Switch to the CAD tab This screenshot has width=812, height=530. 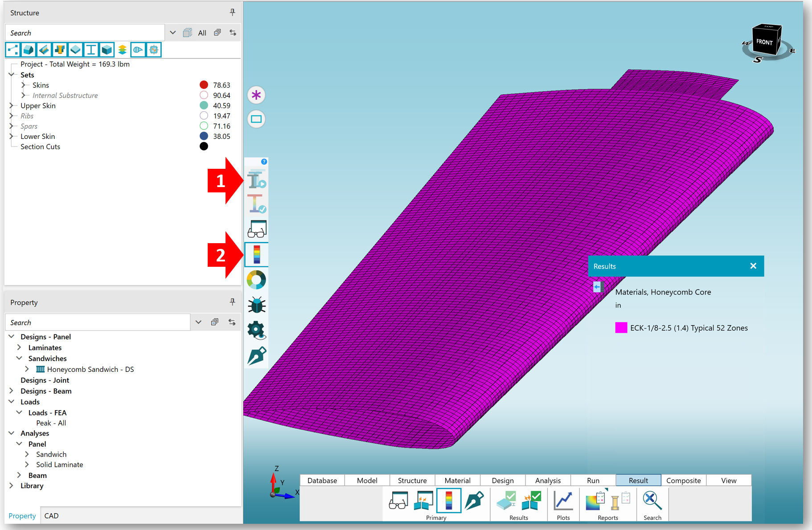click(x=51, y=515)
